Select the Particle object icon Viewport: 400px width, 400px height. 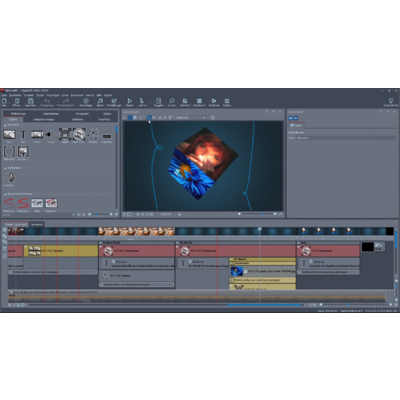[x=93, y=135]
